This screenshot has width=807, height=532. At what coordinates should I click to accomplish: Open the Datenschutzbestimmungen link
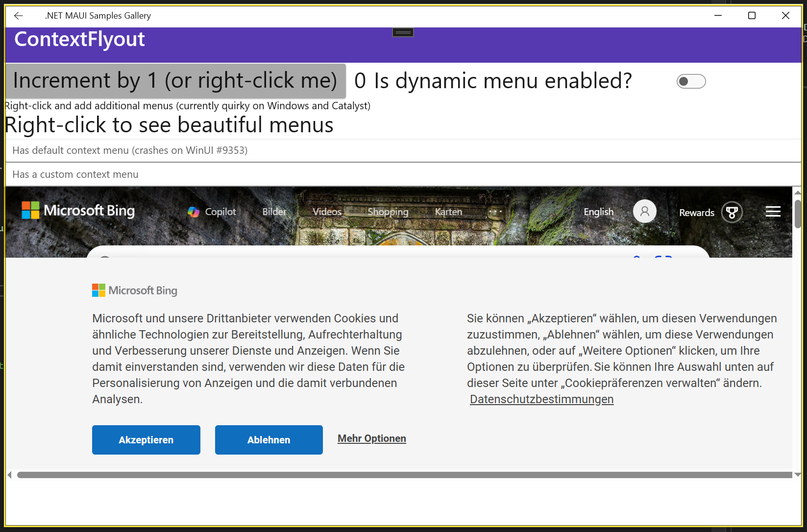click(541, 399)
